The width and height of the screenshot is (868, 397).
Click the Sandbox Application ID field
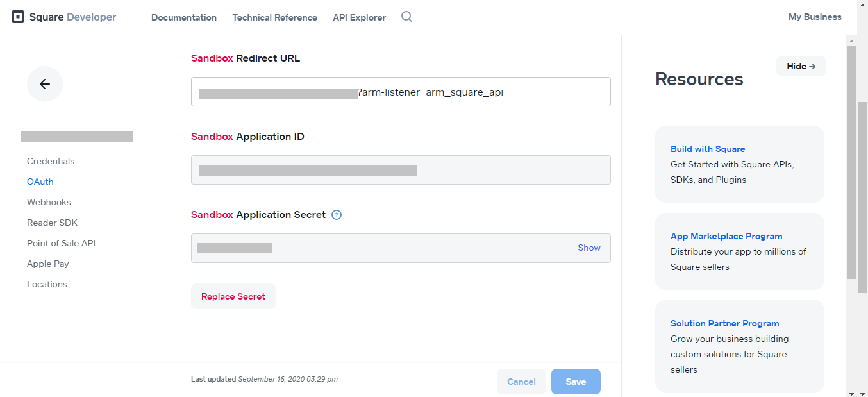(x=401, y=170)
